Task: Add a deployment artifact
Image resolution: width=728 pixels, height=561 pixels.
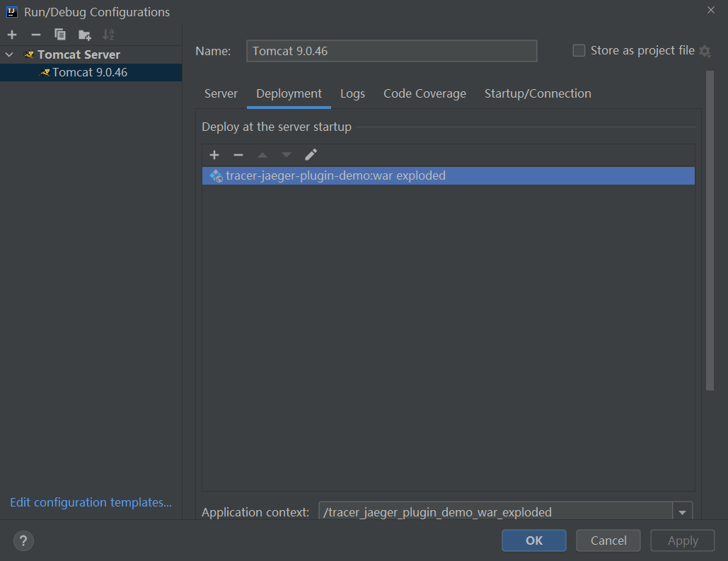Action: tap(214, 155)
